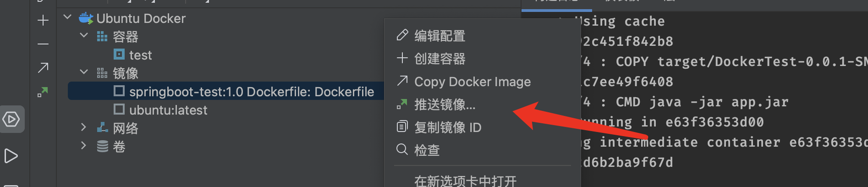
Task: Click the Run triangle icon in the sidebar
Action: 11,156
